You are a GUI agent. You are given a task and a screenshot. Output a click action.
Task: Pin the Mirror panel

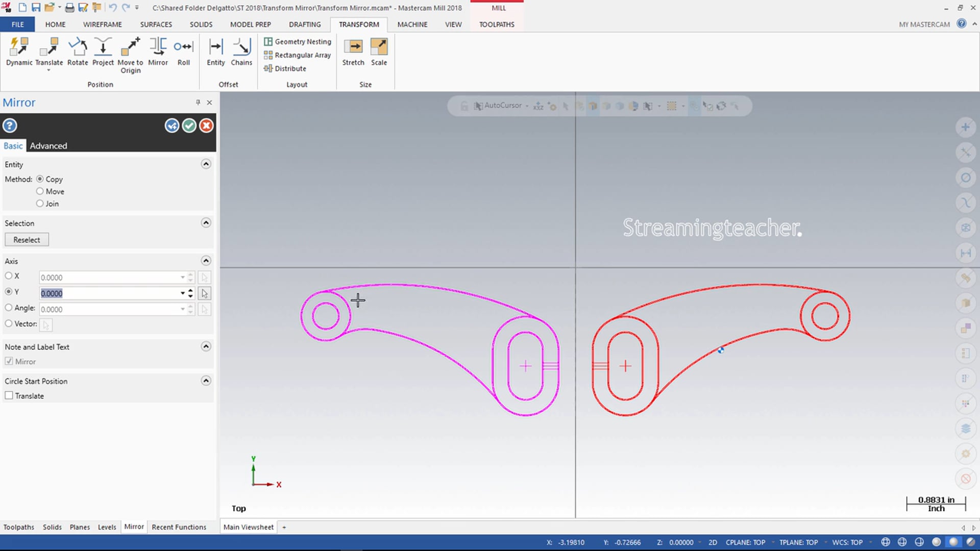pos(198,103)
